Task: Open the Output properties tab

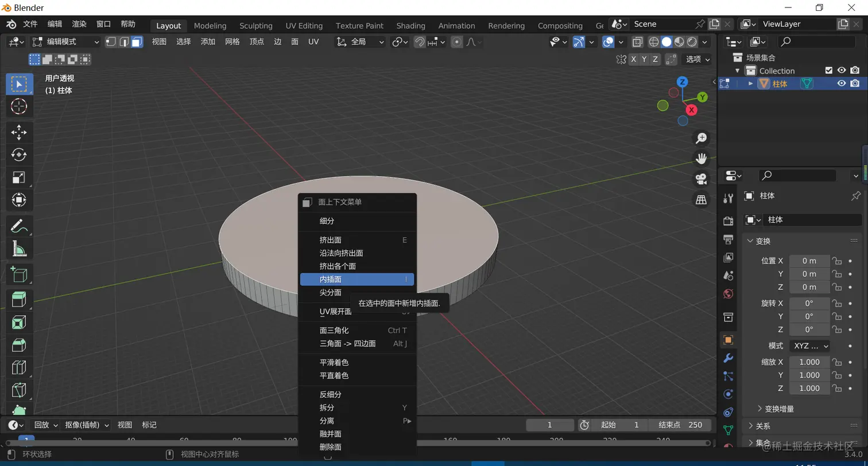Action: tap(728, 239)
